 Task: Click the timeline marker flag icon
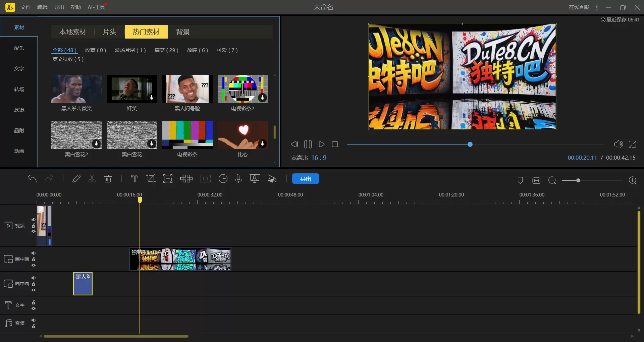[x=520, y=180]
